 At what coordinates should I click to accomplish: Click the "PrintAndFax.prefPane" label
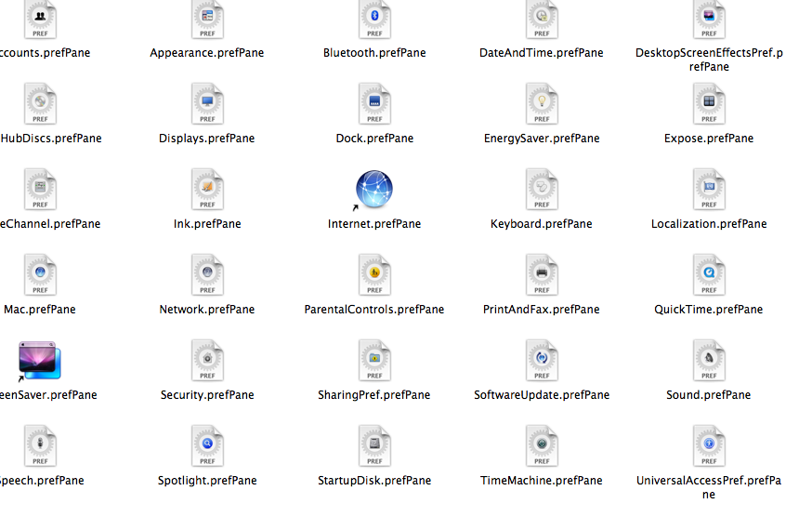[541, 310]
